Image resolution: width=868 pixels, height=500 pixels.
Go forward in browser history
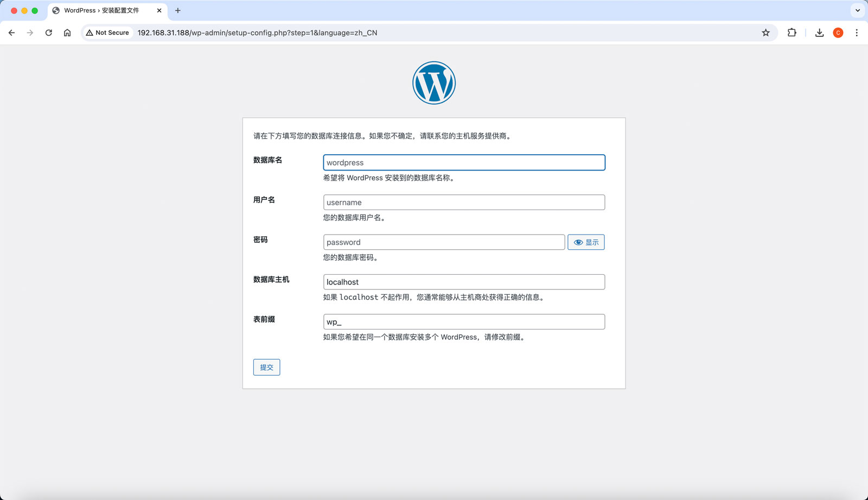pos(30,33)
